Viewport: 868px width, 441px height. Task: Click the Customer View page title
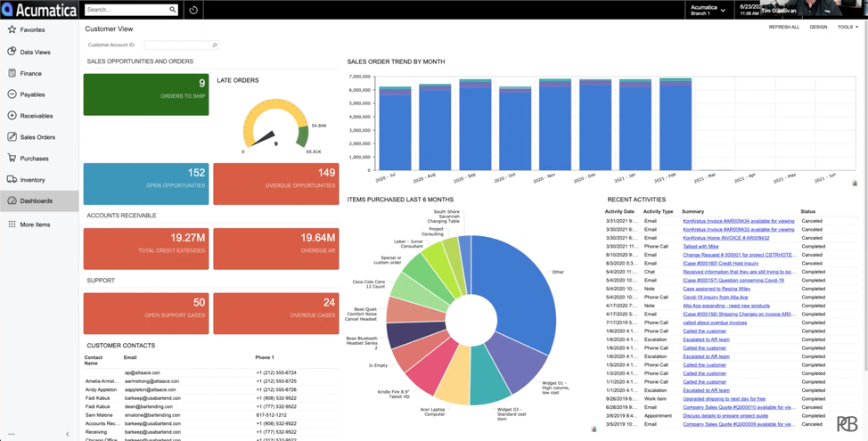(x=109, y=29)
